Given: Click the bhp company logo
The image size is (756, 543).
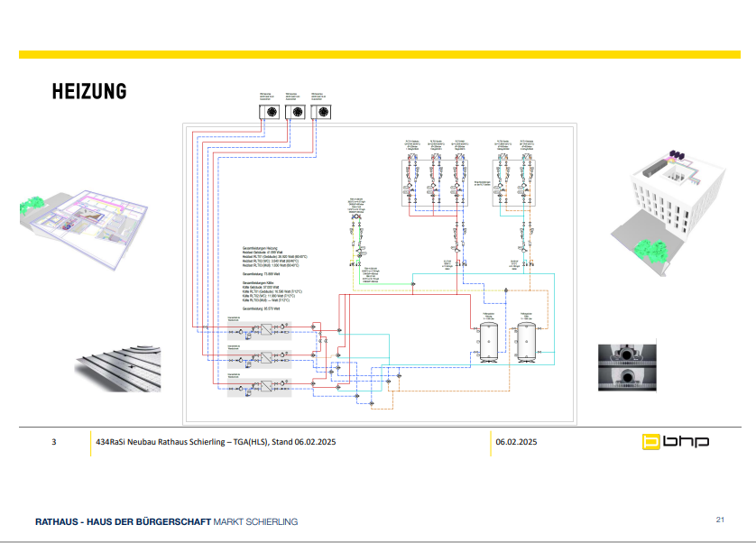Looking at the screenshot, I should click(675, 442).
